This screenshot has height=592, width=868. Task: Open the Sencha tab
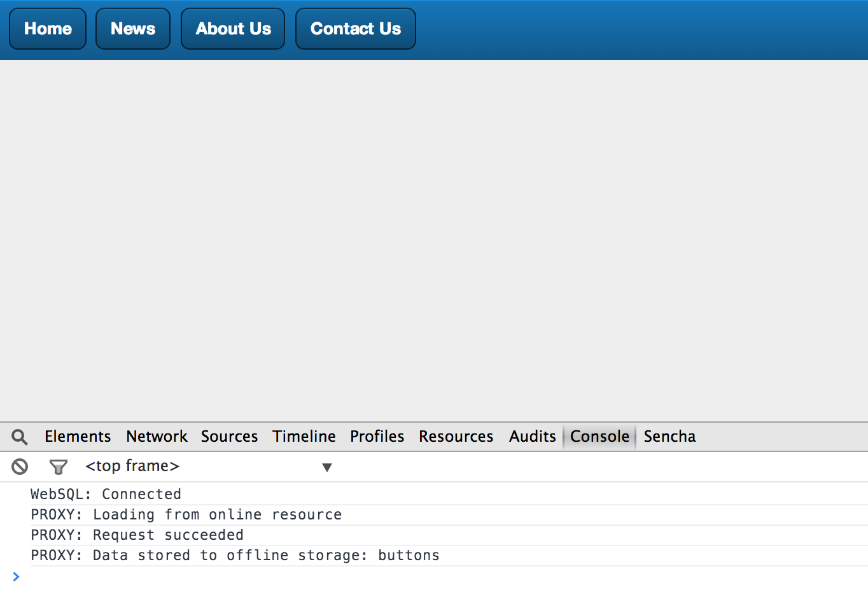[669, 437]
